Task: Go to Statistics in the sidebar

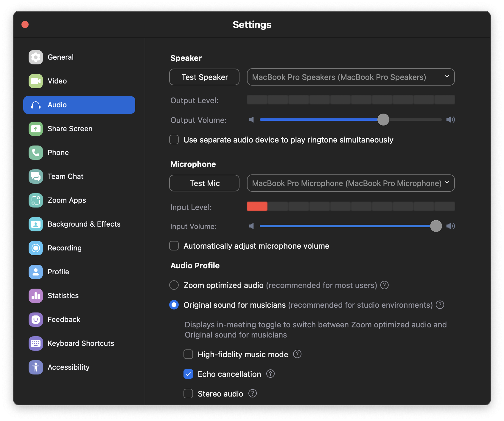Action: click(x=79, y=296)
